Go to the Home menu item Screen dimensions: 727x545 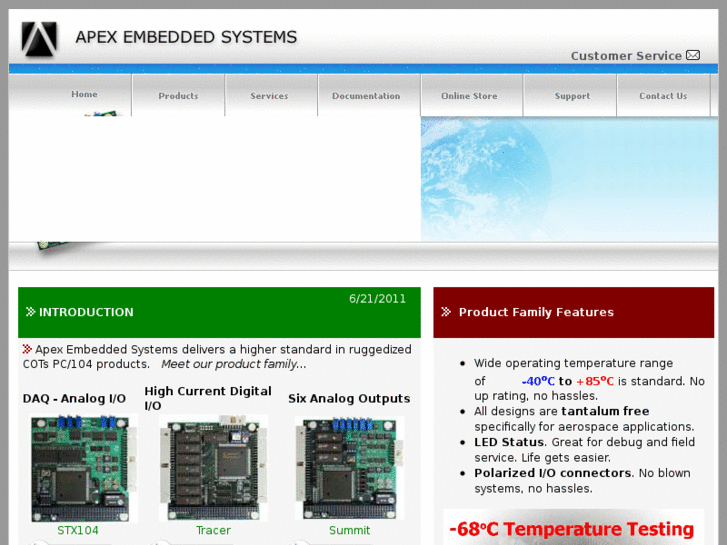[84, 94]
